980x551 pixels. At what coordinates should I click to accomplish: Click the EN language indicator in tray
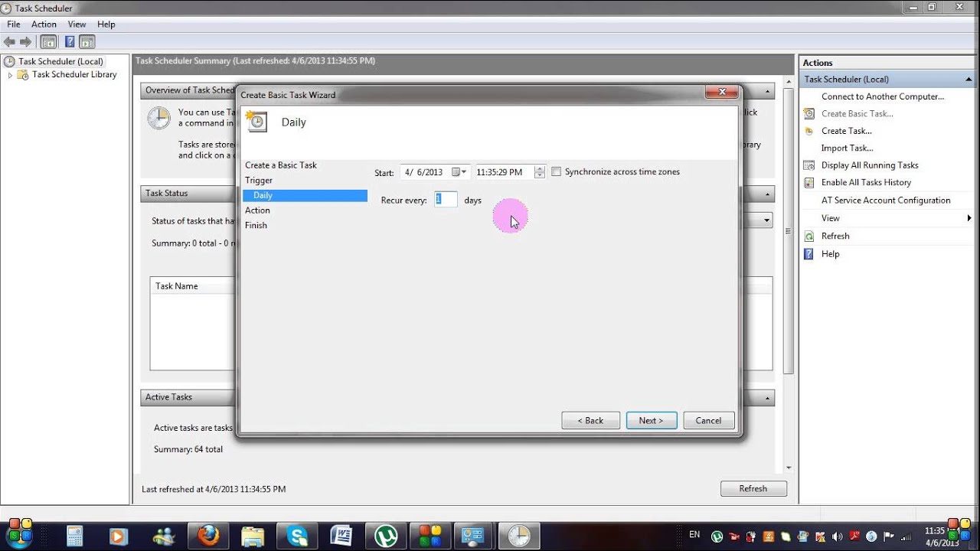pos(694,534)
